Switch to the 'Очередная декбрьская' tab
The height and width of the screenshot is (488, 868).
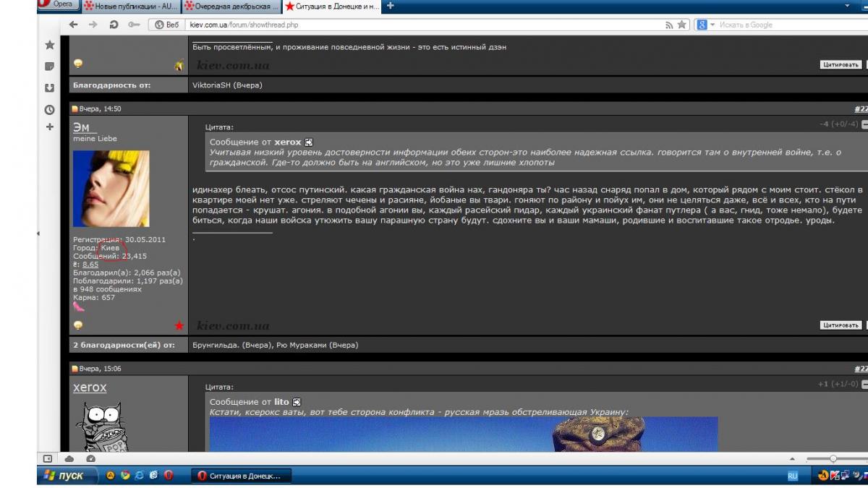coord(230,6)
